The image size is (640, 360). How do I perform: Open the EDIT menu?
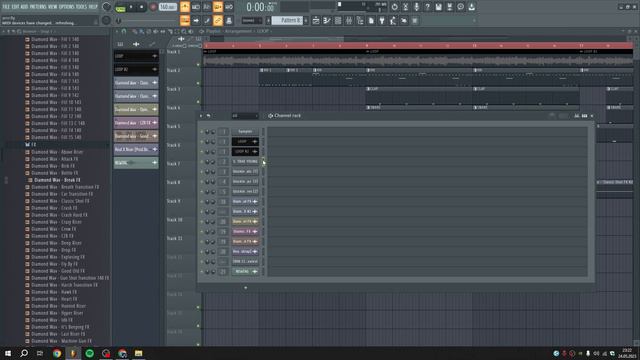(15, 7)
